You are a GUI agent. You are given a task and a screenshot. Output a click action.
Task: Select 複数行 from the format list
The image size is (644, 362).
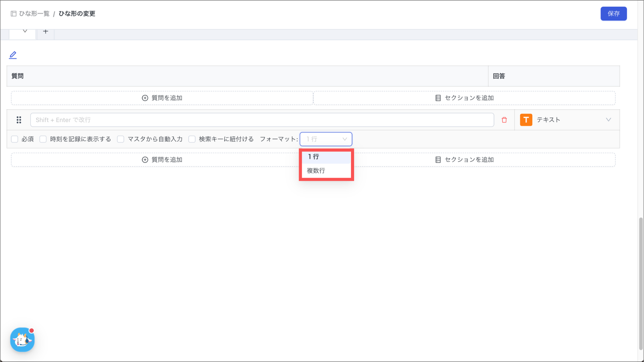[316, 171]
